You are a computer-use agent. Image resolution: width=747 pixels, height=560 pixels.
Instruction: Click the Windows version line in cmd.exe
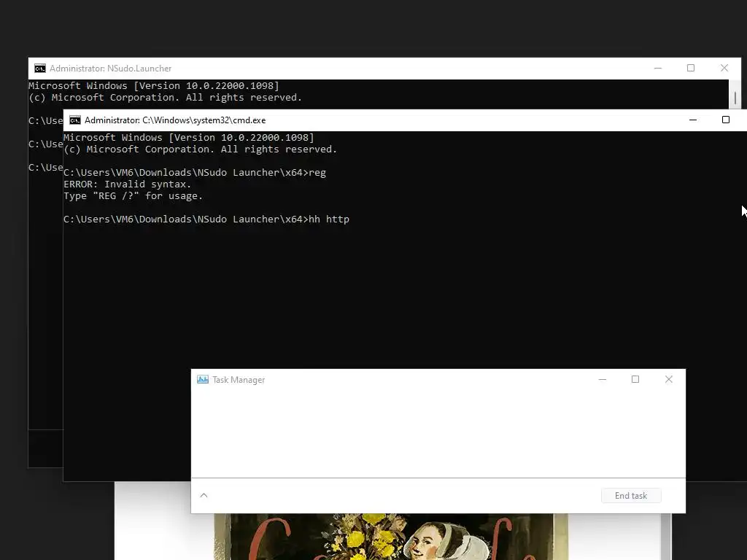(x=189, y=138)
